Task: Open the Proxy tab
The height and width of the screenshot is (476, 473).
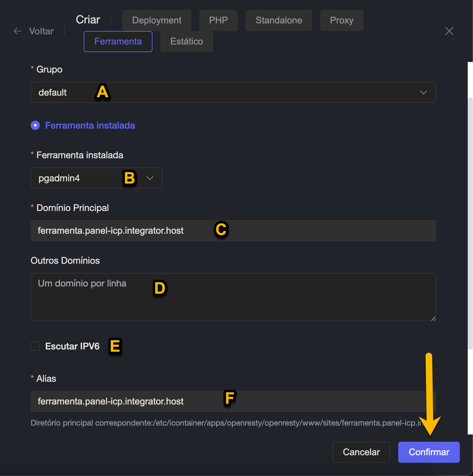Action: (342, 20)
